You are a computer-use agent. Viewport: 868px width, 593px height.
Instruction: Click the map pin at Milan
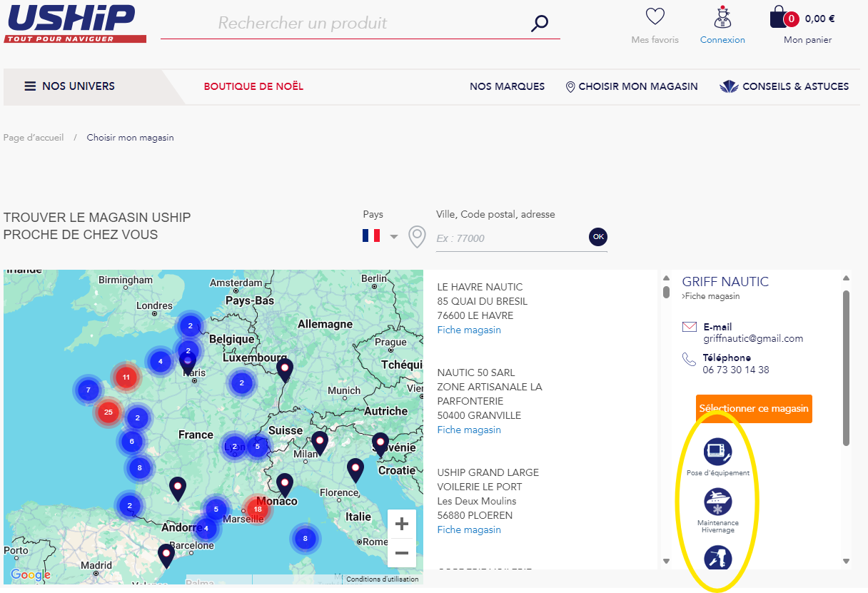pos(320,443)
